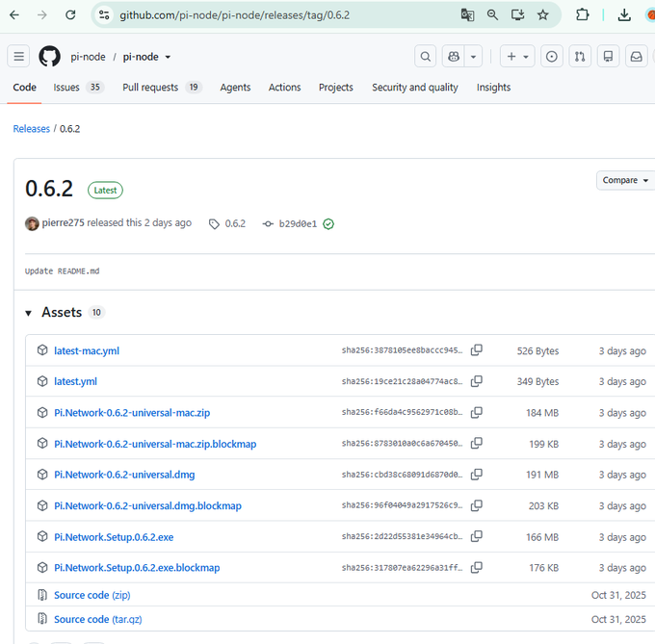Image resolution: width=655 pixels, height=644 pixels.
Task: Download Pi.Network-0.6.2-universal.dmg.blockmap
Action: coord(147,505)
